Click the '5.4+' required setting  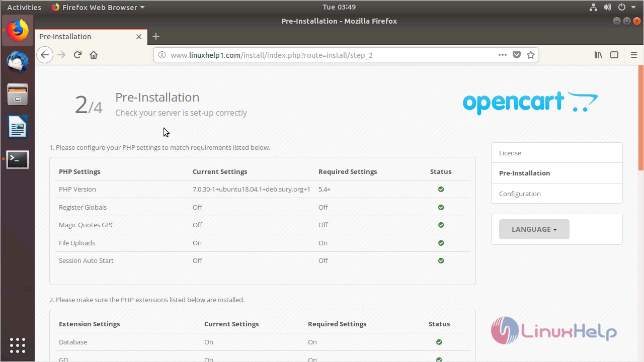click(325, 189)
